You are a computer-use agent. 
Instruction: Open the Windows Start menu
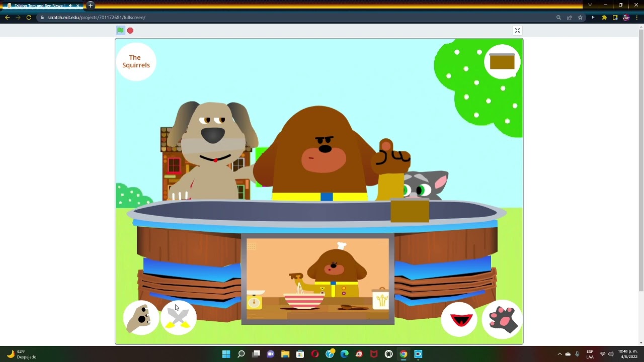point(226,354)
